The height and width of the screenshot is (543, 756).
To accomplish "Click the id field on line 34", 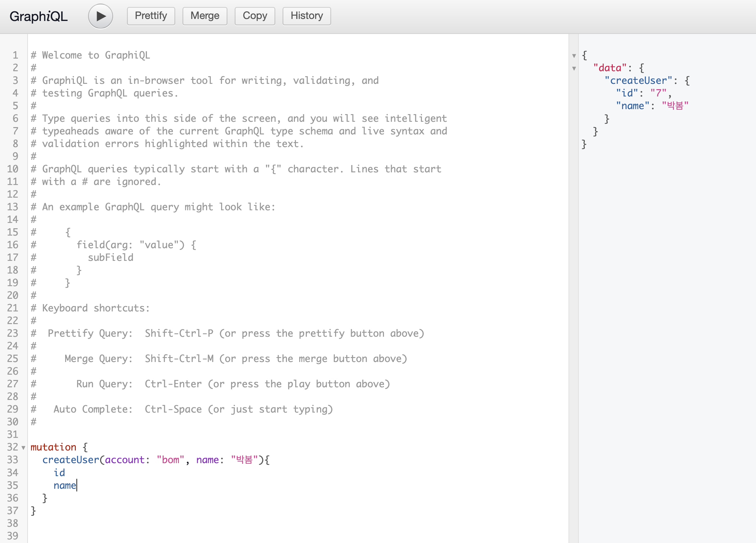I will pyautogui.click(x=59, y=472).
